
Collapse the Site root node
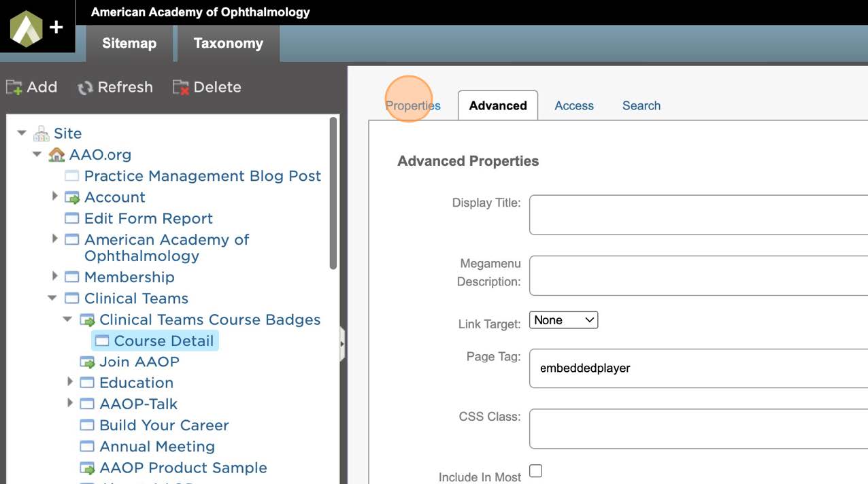(x=22, y=133)
